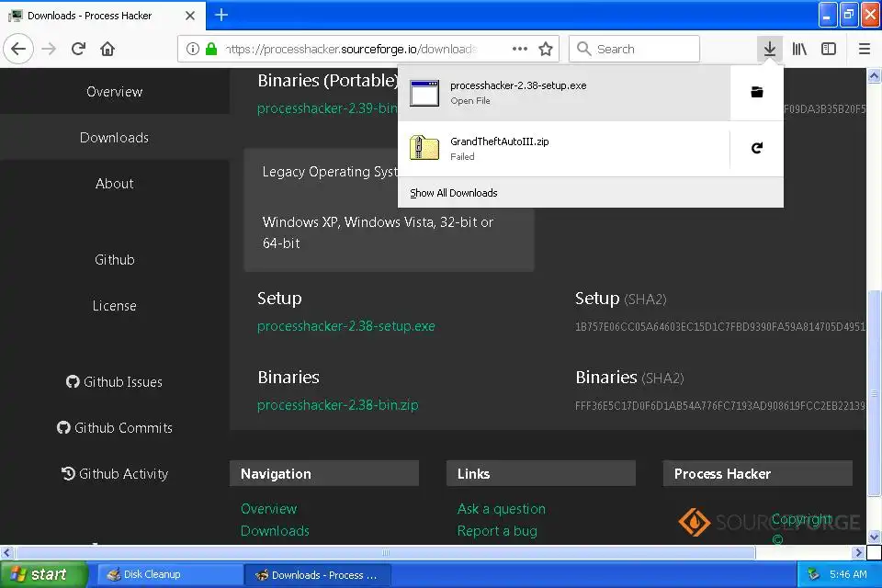Click the system tray icon beside clock
Viewport: 882px width, 588px height.
tap(813, 574)
